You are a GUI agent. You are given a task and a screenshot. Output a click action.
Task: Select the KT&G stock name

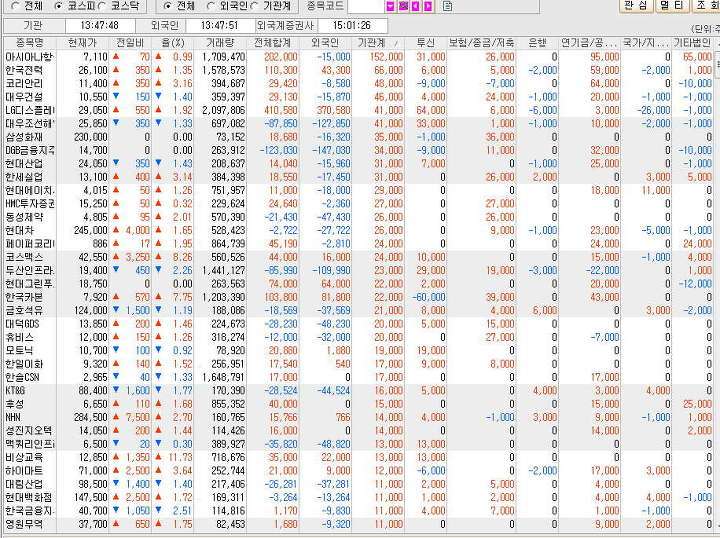pyautogui.click(x=15, y=390)
